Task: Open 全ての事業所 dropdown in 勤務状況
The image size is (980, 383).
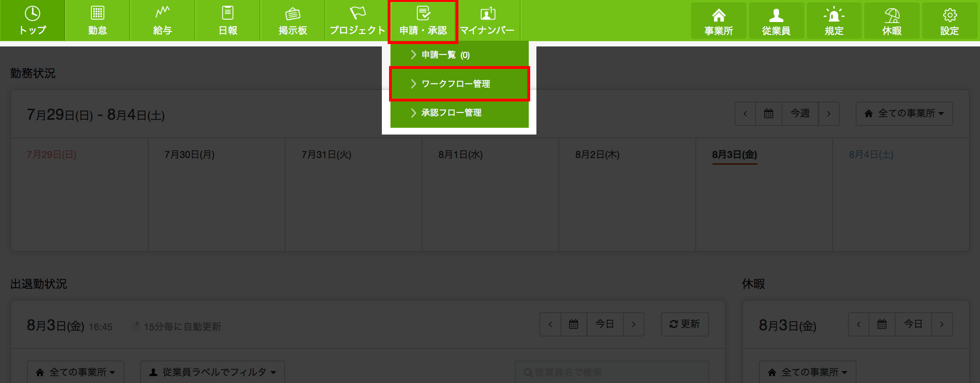Action: (904, 114)
